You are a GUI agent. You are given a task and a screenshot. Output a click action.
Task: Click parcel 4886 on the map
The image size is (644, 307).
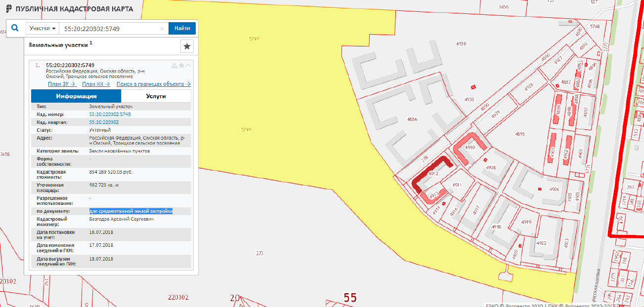[412, 119]
